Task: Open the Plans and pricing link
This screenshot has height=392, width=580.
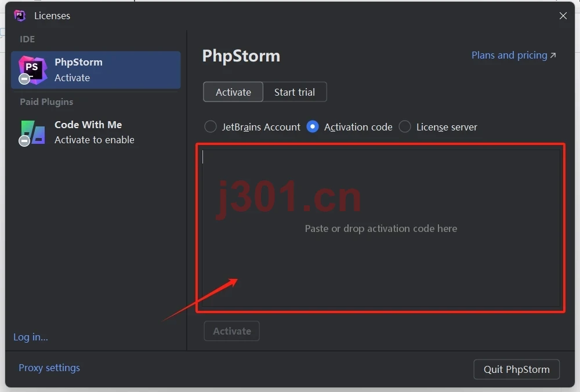Action: 514,55
